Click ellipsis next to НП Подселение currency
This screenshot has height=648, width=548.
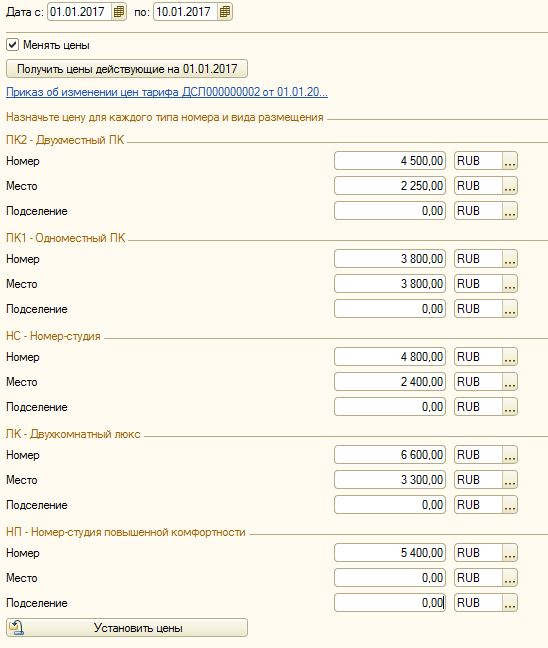pyautogui.click(x=510, y=603)
